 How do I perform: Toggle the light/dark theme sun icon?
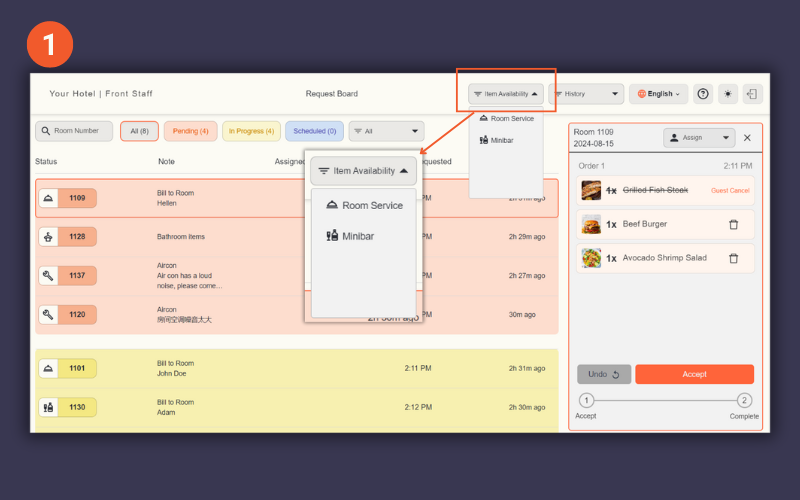coord(728,94)
